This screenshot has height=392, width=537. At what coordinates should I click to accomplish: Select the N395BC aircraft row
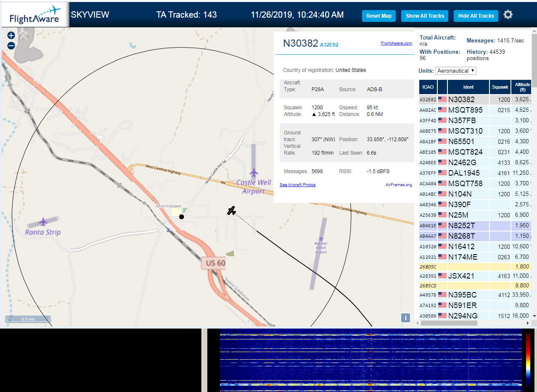(x=475, y=295)
